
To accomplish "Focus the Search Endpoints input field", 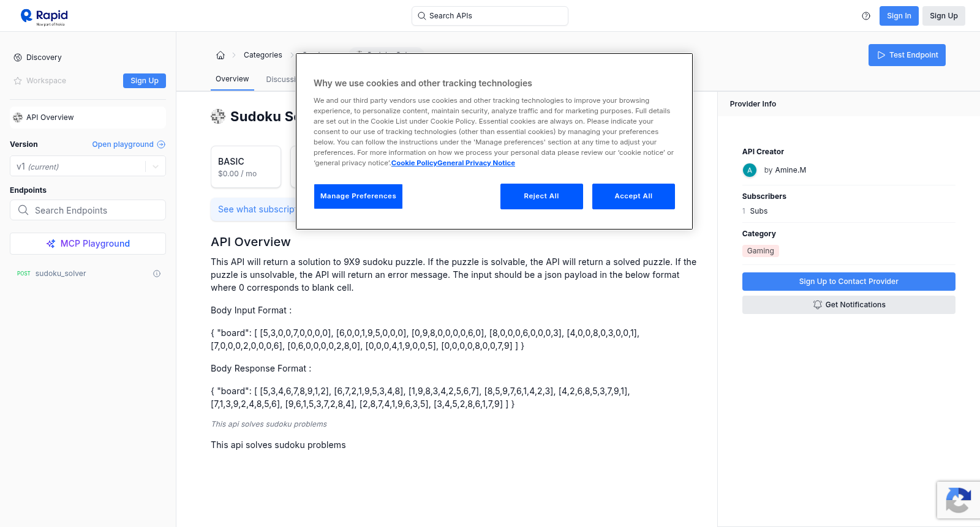I will 88,210.
